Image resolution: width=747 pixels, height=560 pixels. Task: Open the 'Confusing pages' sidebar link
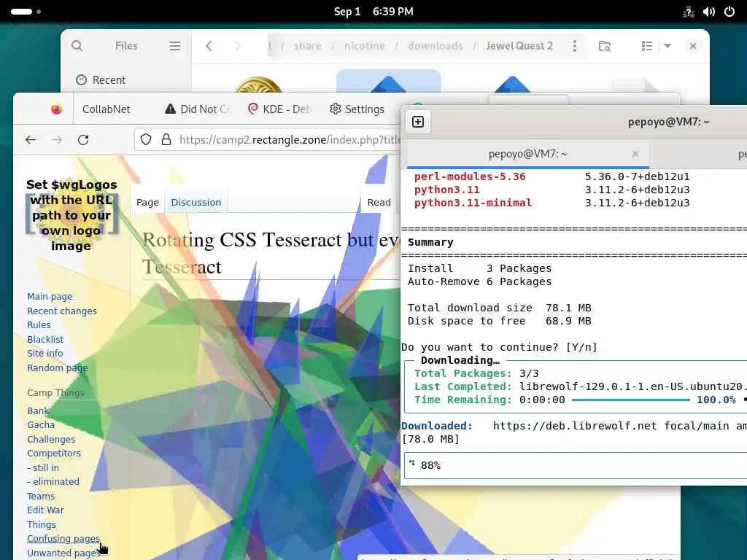tap(63, 539)
